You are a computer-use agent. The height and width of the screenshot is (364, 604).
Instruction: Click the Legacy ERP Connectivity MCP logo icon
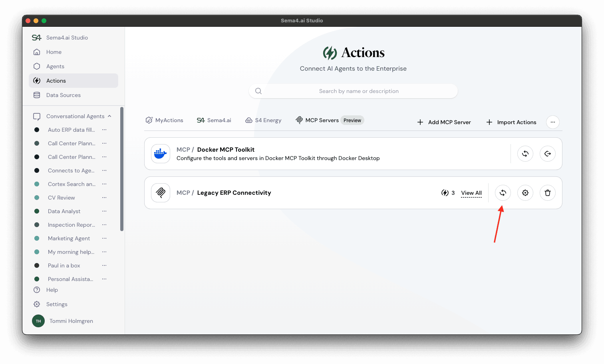pyautogui.click(x=161, y=193)
